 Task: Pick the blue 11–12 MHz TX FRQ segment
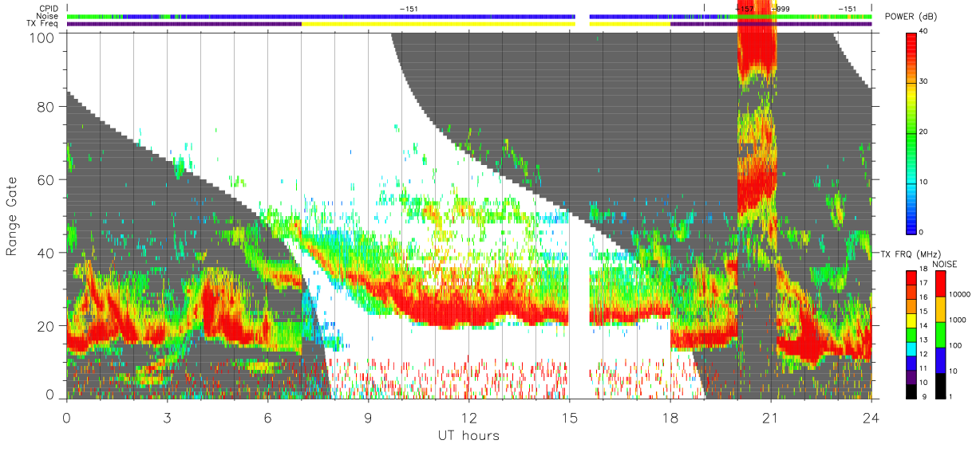912,363
